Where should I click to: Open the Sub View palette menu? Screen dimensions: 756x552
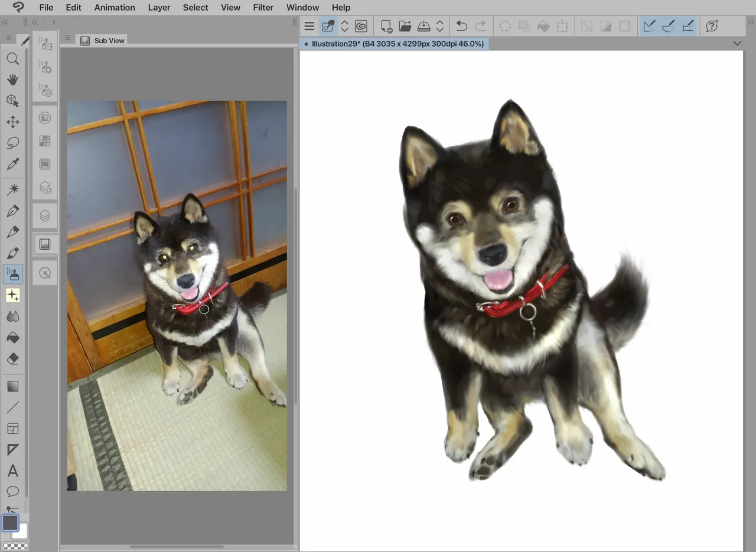[x=68, y=38]
